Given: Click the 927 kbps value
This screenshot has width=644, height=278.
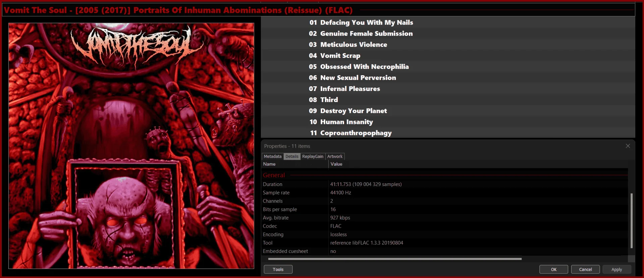Looking at the screenshot, I should tap(340, 218).
